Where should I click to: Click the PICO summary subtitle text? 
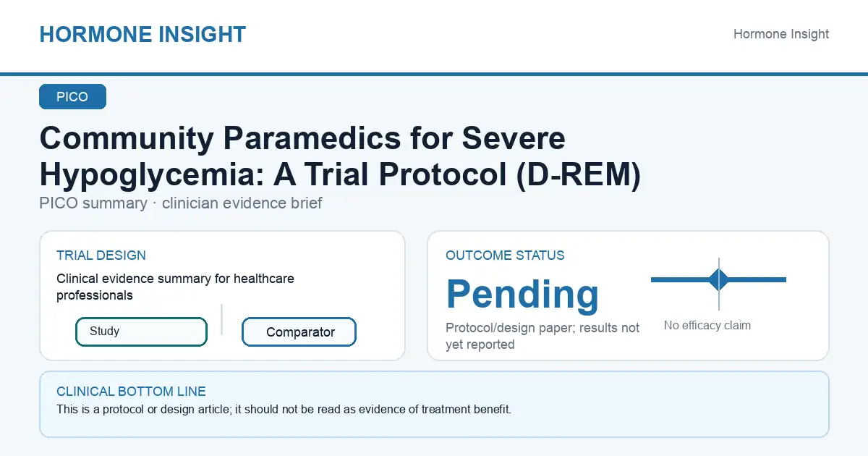click(x=181, y=203)
